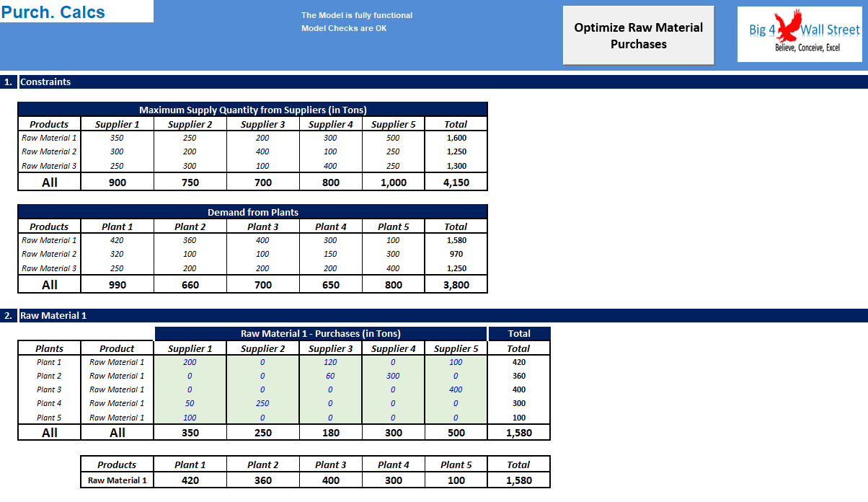This screenshot has height=502, width=868.
Task: Click the Plant 5 Supplier 1 purchase input 100
Action: [190, 418]
